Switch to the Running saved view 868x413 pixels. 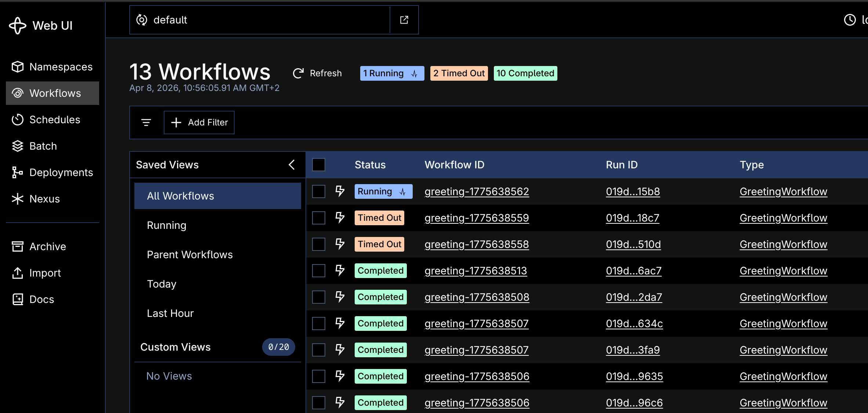[166, 225]
